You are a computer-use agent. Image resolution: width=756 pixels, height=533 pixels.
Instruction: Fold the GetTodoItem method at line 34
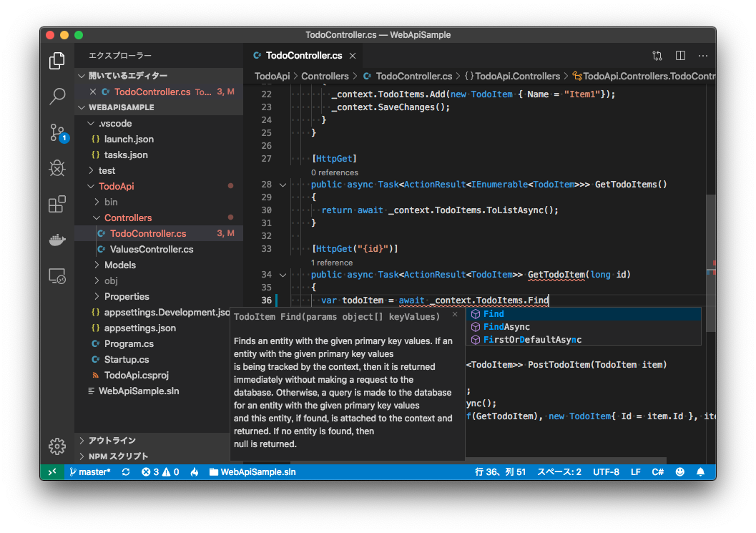point(283,275)
